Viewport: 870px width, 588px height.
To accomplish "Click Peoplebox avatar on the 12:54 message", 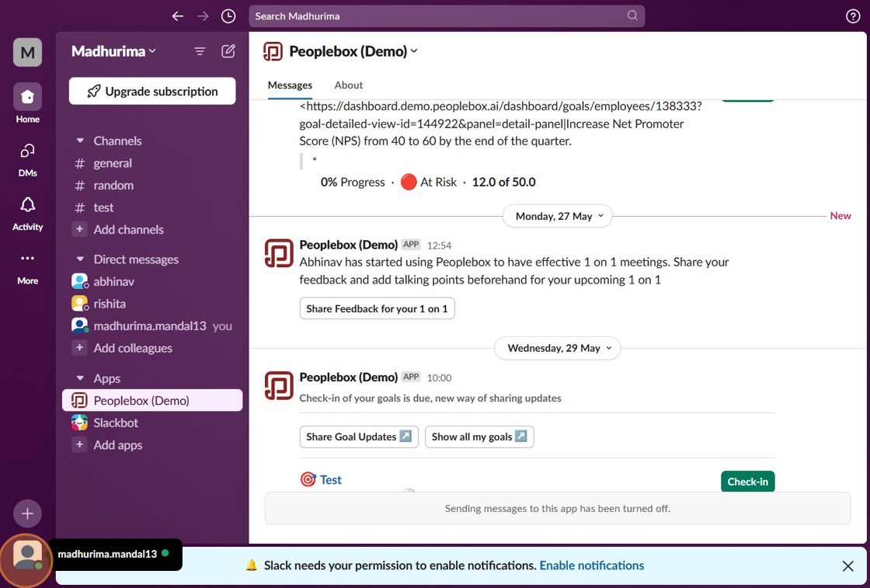I will pyautogui.click(x=279, y=253).
